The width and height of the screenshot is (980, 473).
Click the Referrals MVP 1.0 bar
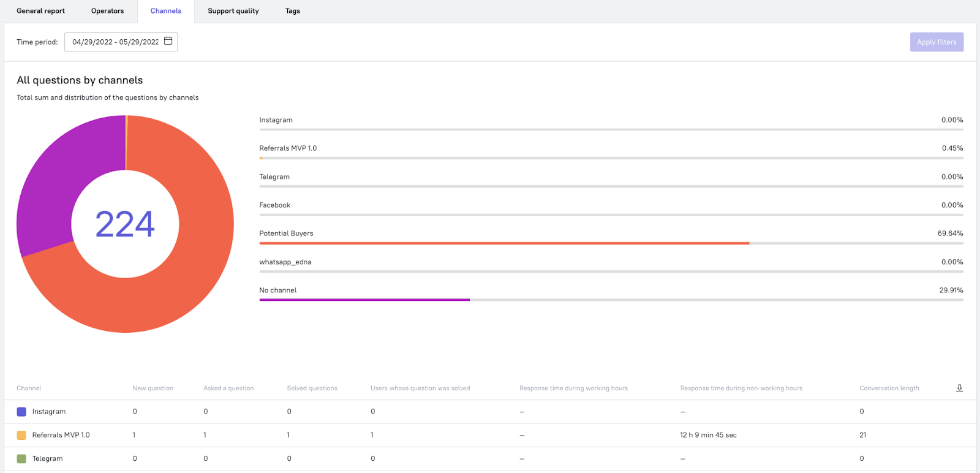(x=611, y=158)
